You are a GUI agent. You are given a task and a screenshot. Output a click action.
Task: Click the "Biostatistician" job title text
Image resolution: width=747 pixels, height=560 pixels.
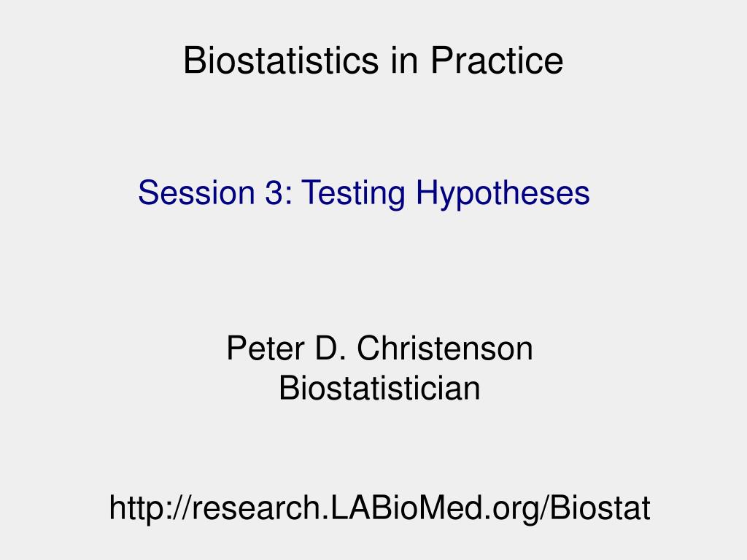coord(379,388)
